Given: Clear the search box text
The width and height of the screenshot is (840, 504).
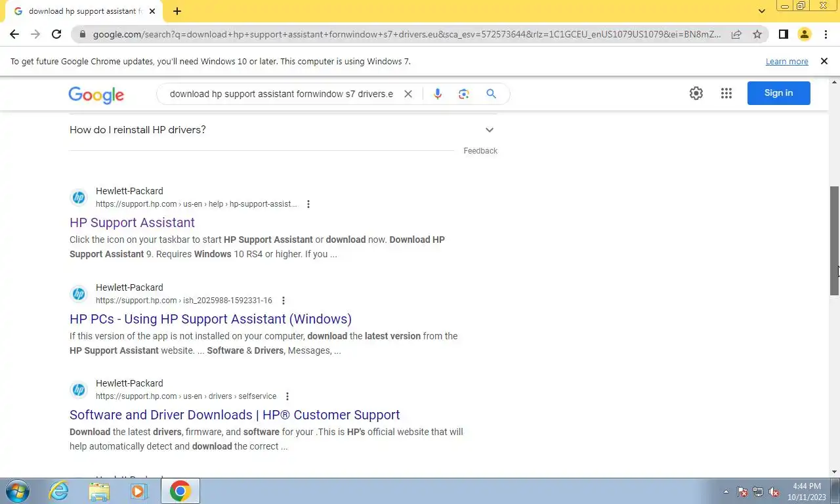Looking at the screenshot, I should (408, 94).
